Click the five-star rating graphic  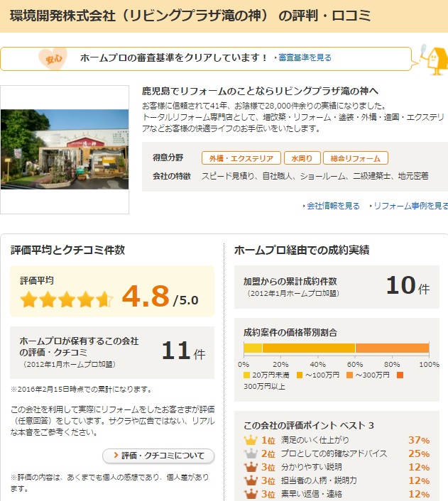click(x=67, y=299)
